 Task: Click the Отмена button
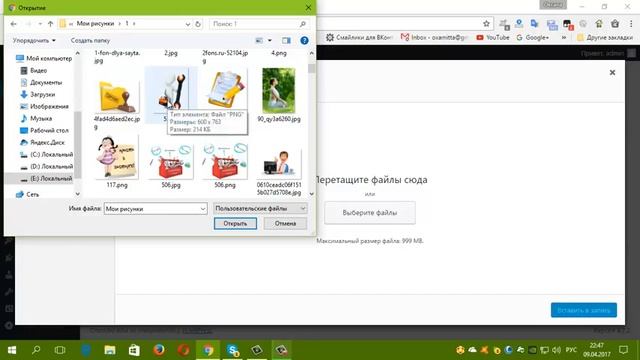285,223
